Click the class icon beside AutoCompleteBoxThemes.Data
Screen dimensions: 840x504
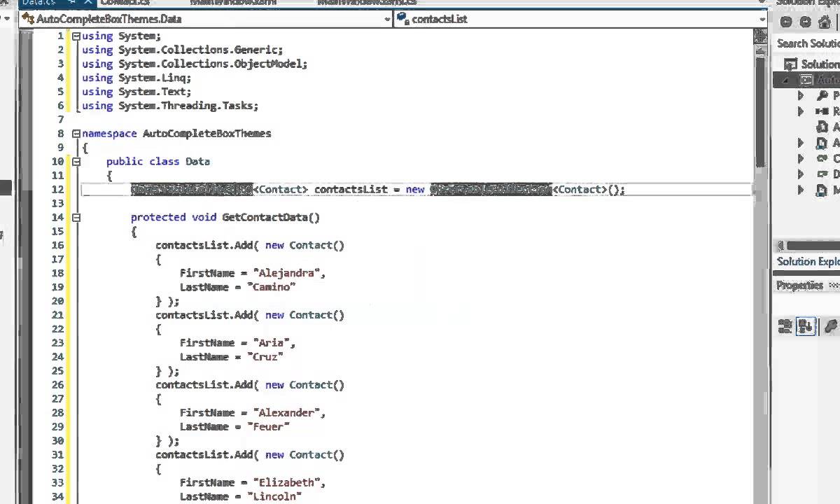[x=29, y=19]
